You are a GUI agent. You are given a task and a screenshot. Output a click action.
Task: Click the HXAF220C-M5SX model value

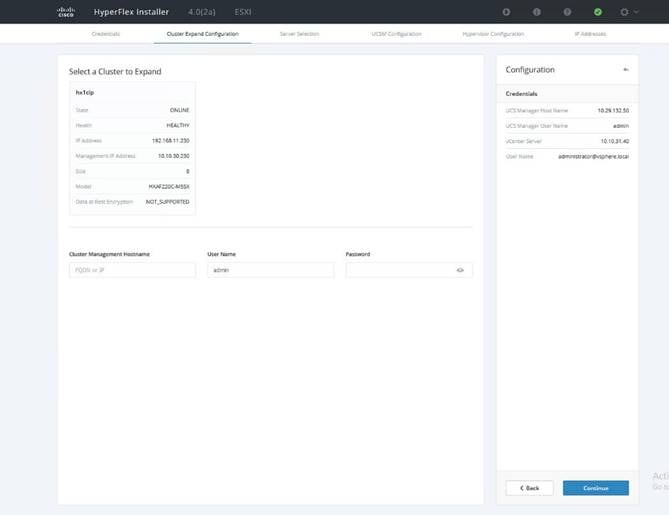click(x=169, y=186)
